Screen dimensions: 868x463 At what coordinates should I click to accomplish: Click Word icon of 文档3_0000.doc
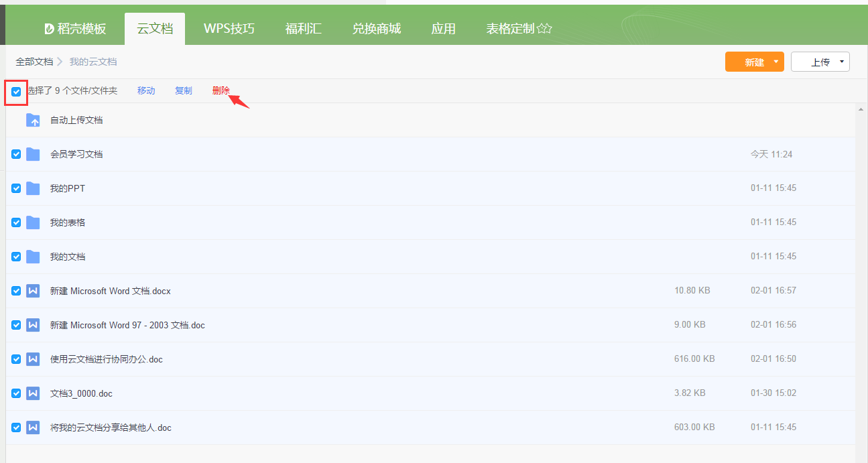[x=33, y=393]
